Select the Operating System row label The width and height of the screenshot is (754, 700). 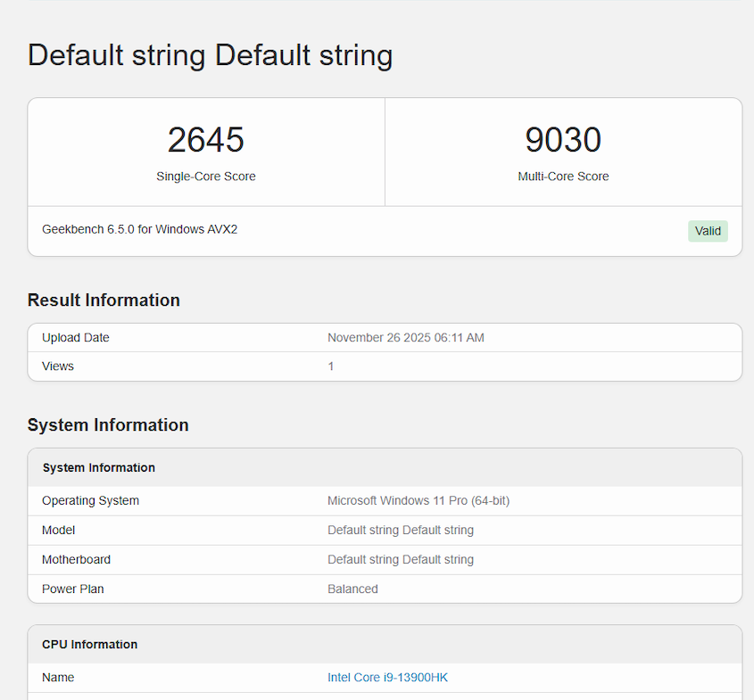pyautogui.click(x=90, y=501)
